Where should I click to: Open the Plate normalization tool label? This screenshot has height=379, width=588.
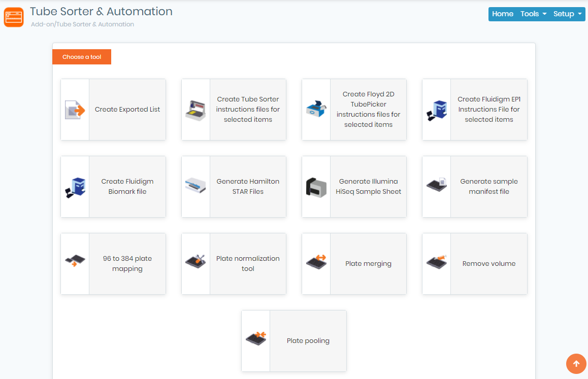(248, 263)
